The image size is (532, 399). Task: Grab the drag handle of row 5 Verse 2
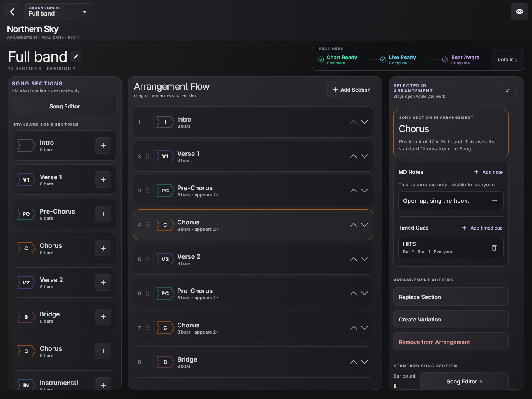[x=147, y=259]
